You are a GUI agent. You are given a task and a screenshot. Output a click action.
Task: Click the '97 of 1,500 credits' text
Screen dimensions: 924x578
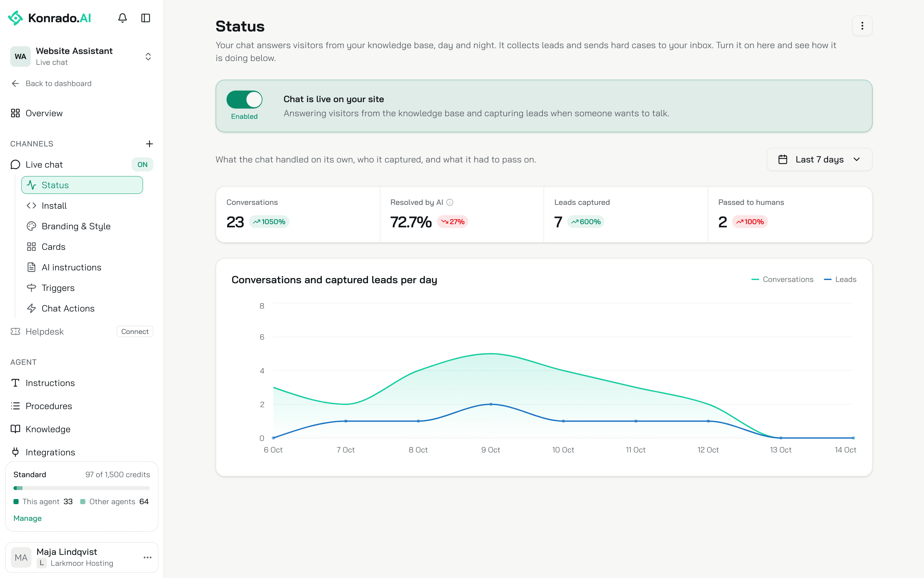[118, 474]
